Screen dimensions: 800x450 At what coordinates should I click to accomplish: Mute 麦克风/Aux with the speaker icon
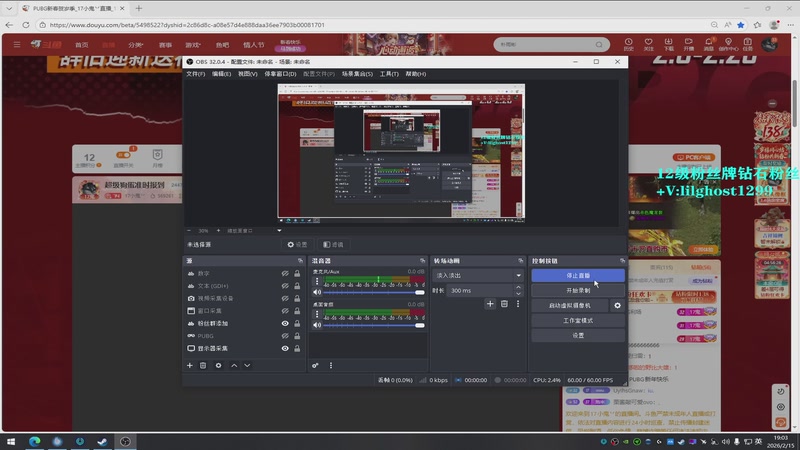coord(317,292)
